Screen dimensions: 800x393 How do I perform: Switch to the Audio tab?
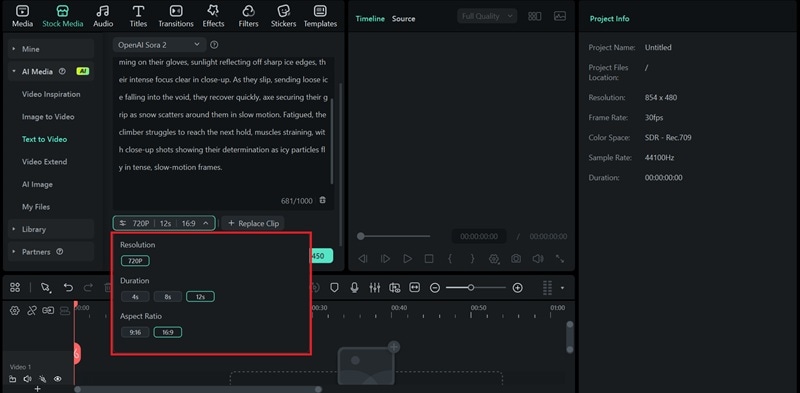(103, 16)
